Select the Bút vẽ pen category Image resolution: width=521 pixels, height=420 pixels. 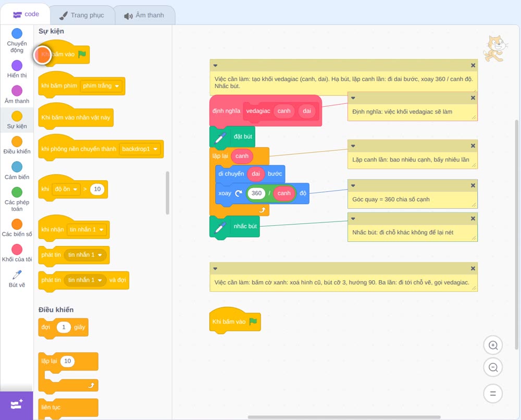(17, 278)
